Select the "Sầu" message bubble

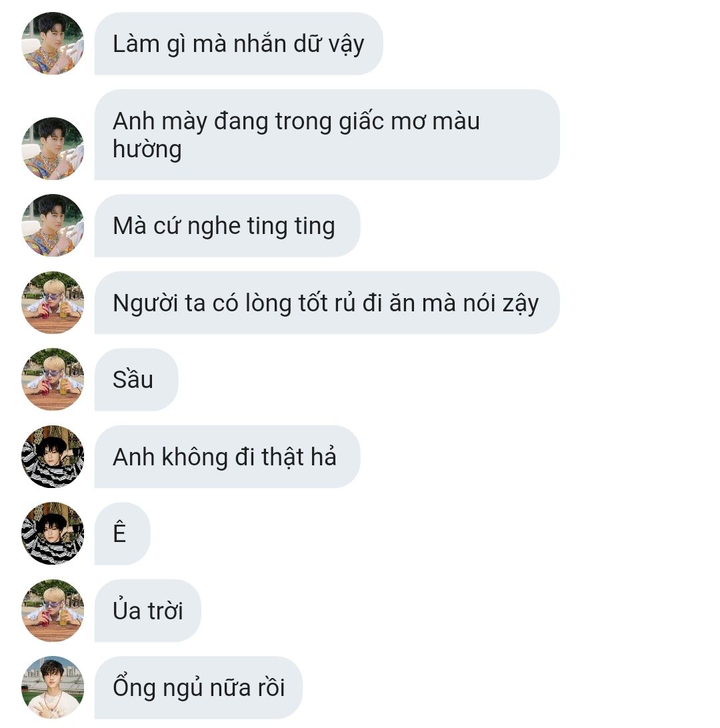[x=136, y=380]
